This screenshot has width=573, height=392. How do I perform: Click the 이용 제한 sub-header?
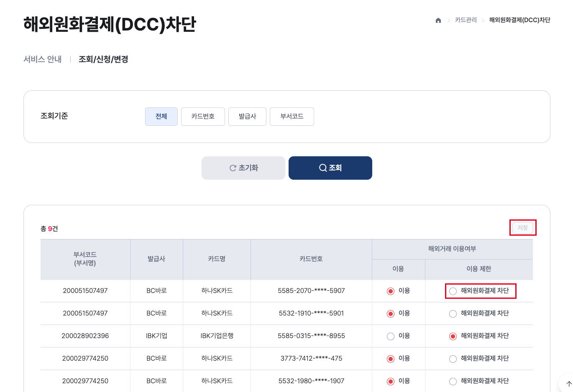[x=479, y=269]
